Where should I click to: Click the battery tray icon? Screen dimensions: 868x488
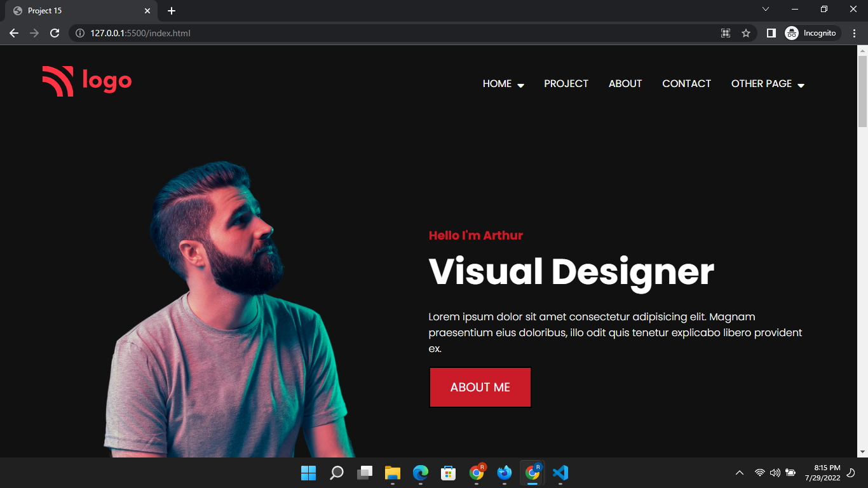click(790, 473)
